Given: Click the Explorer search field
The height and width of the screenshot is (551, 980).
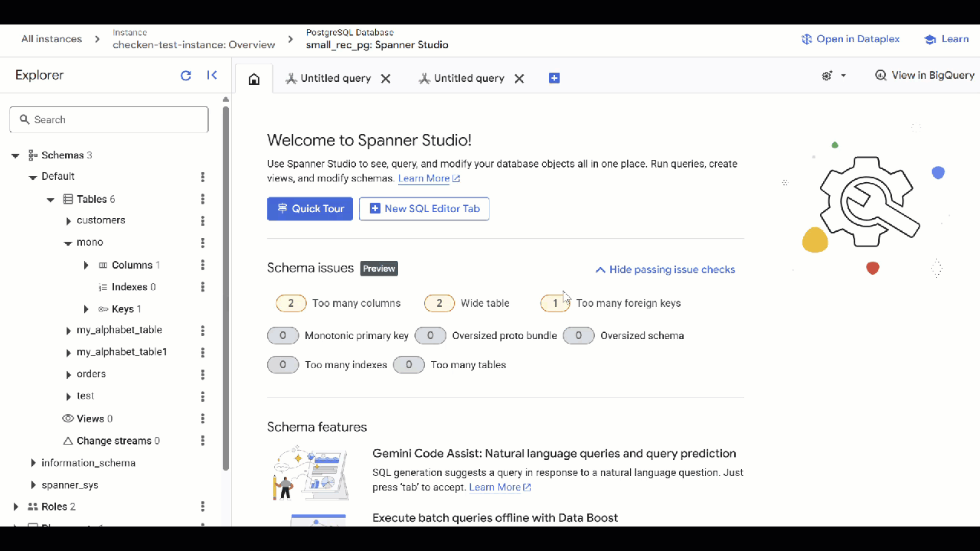Looking at the screenshot, I should (x=109, y=119).
